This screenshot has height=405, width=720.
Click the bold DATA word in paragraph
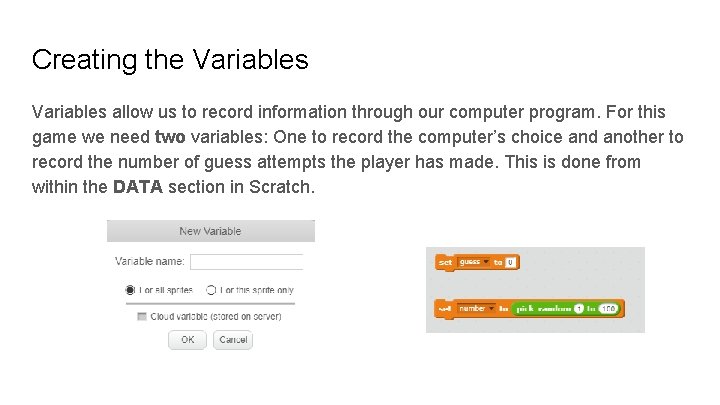point(137,186)
